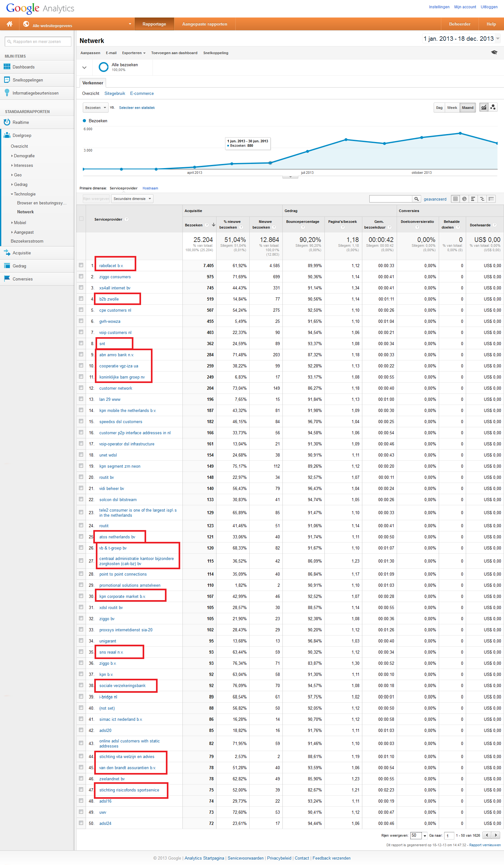Switch to the line chart view icon
This screenshot has width=504, height=865.
point(483,107)
